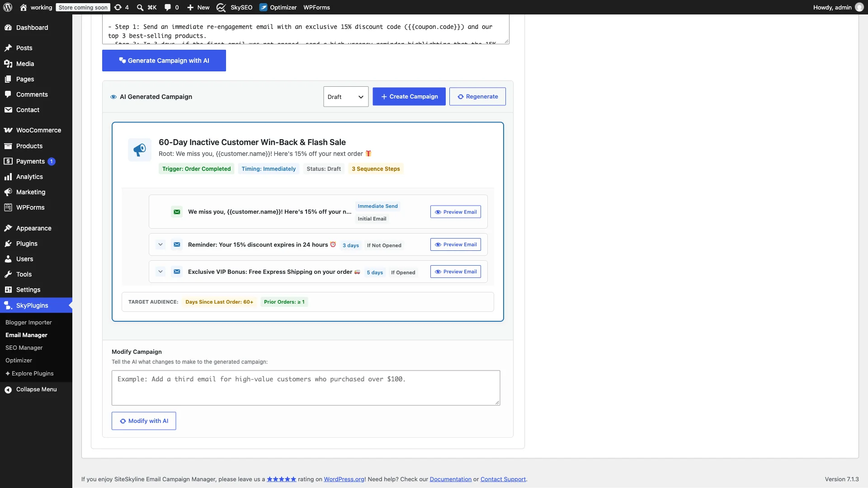
Task: Click the campaign megaphone icon
Action: coord(140,150)
